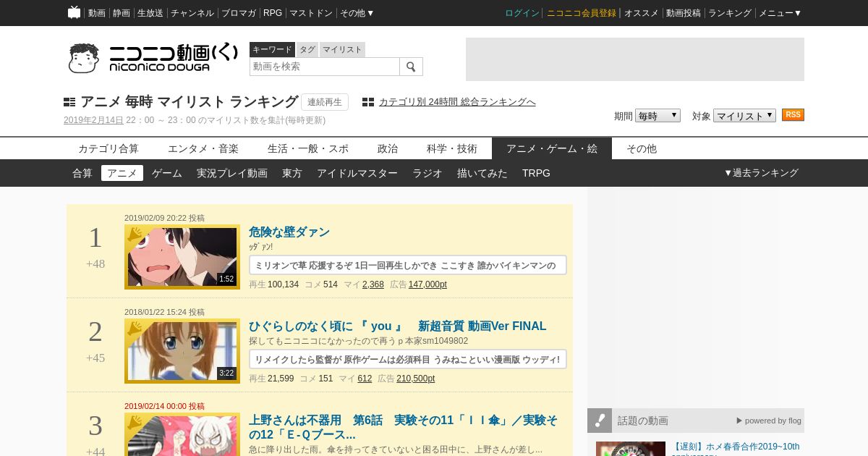The image size is (868, 456).
Task: Select 実況プレイ動画 subcategory
Action: pyautogui.click(x=232, y=173)
